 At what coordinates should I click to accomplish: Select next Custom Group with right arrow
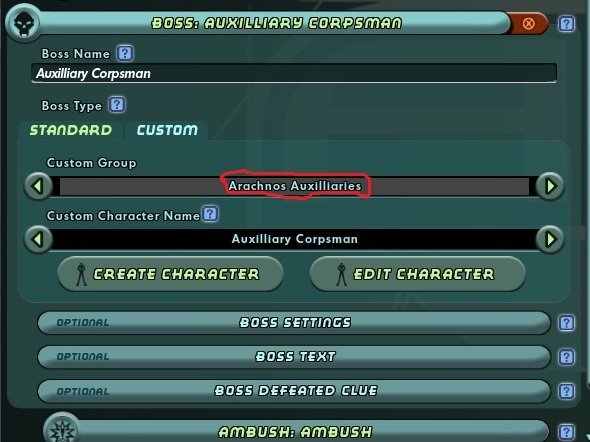(550, 186)
